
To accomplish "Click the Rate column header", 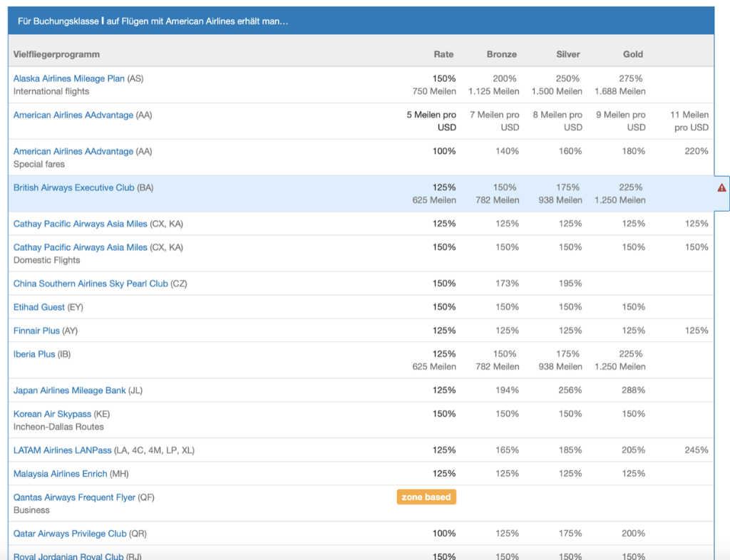I will [443, 54].
